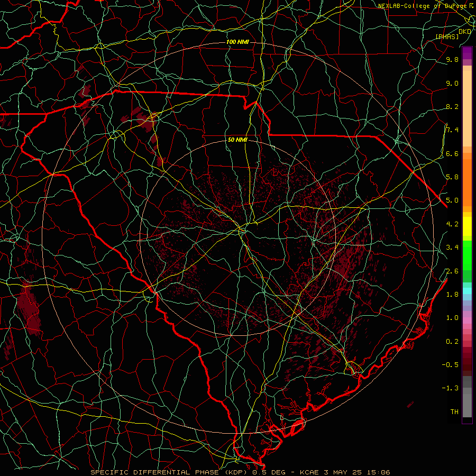Select the 1.0 scale value
The image size is (476, 476).
pyautogui.click(x=452, y=317)
